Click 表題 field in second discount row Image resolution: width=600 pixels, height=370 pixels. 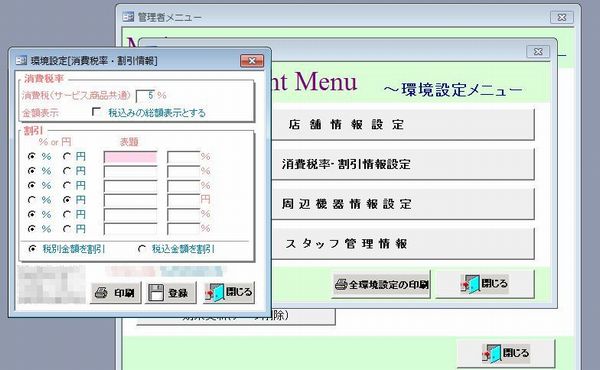130,171
